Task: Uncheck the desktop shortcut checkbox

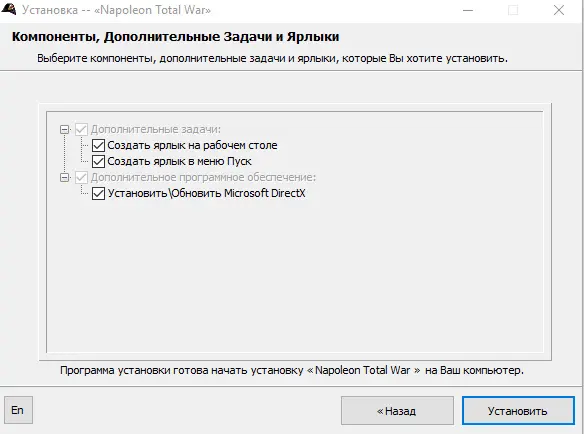Action: tap(98, 145)
